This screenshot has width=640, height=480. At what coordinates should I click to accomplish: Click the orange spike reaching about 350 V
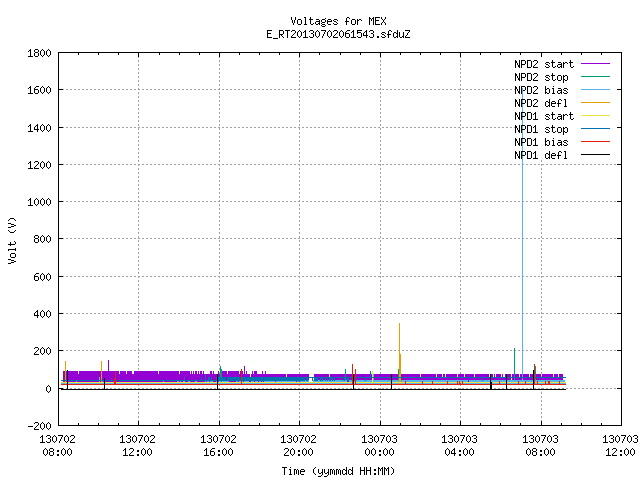[400, 351]
